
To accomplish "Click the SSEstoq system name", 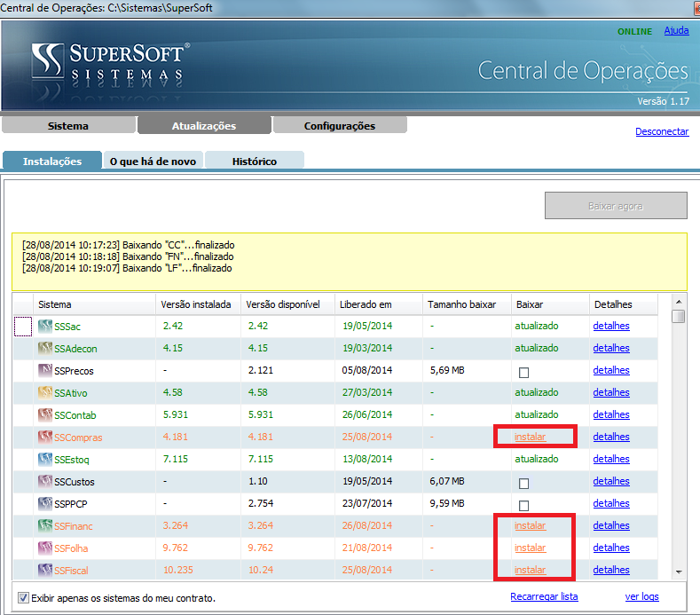I will tap(72, 460).
